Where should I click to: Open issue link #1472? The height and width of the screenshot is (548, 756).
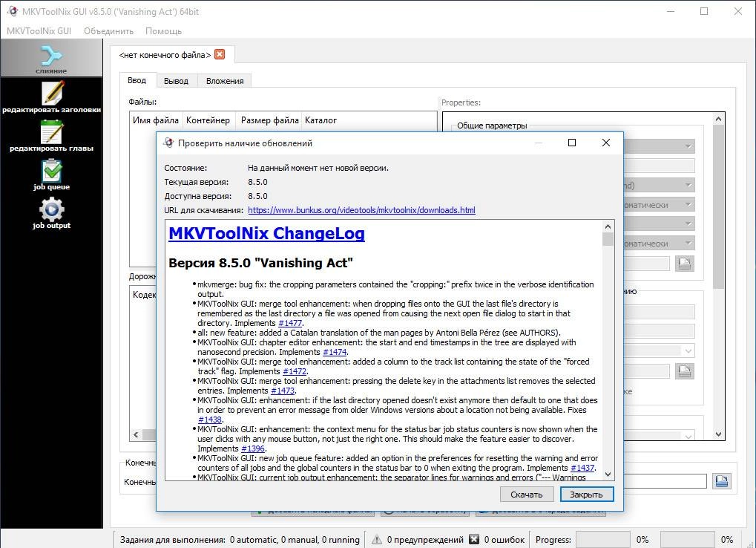click(x=295, y=371)
